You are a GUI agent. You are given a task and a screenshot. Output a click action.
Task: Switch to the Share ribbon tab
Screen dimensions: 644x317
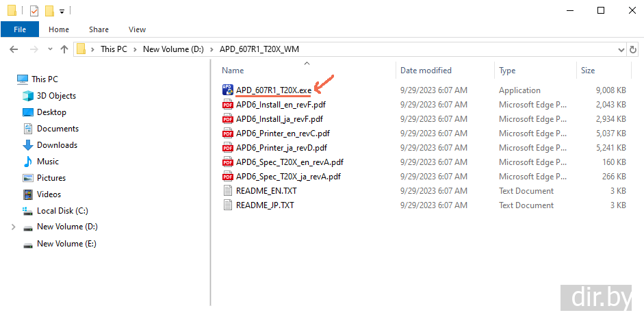coord(99,29)
